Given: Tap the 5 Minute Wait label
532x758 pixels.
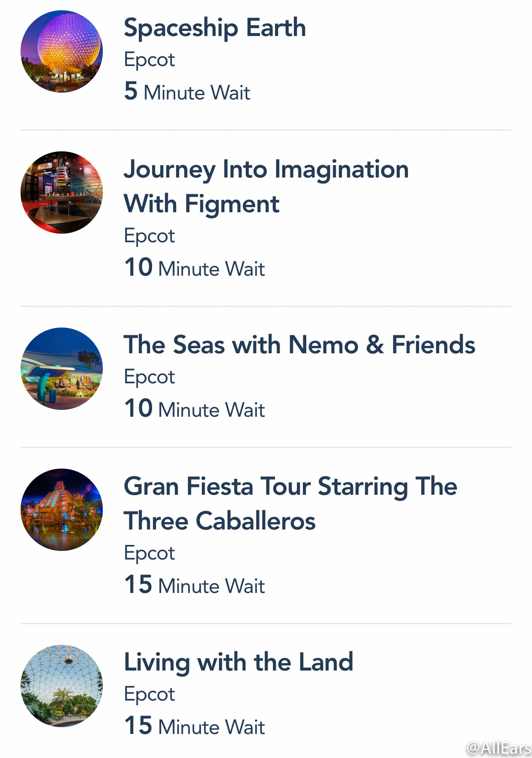Looking at the screenshot, I should pos(187,91).
